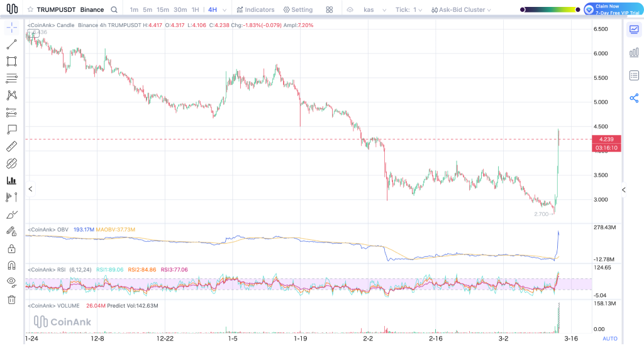Image resolution: width=644 pixels, height=348 pixels.
Task: Click the trash icon to delete drawings
Action: (x=11, y=300)
